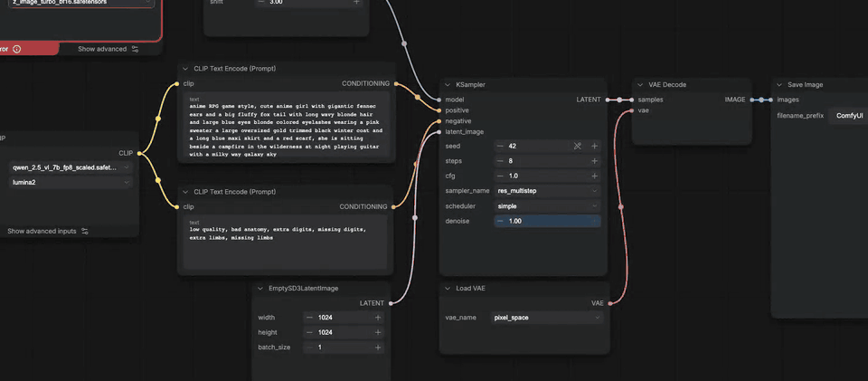
Task: Click the denoise value field showing 1.00
Action: 548,221
